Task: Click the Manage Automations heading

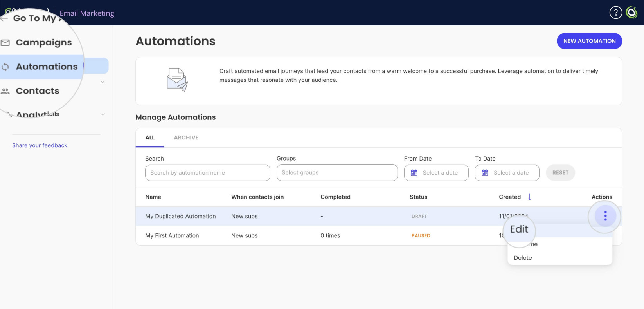Action: click(175, 117)
